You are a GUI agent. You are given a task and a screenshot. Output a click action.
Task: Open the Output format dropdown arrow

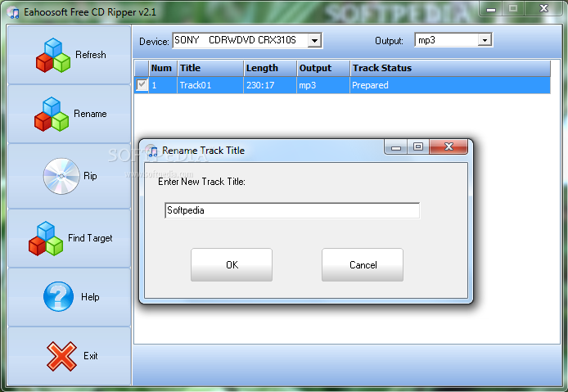click(x=485, y=40)
